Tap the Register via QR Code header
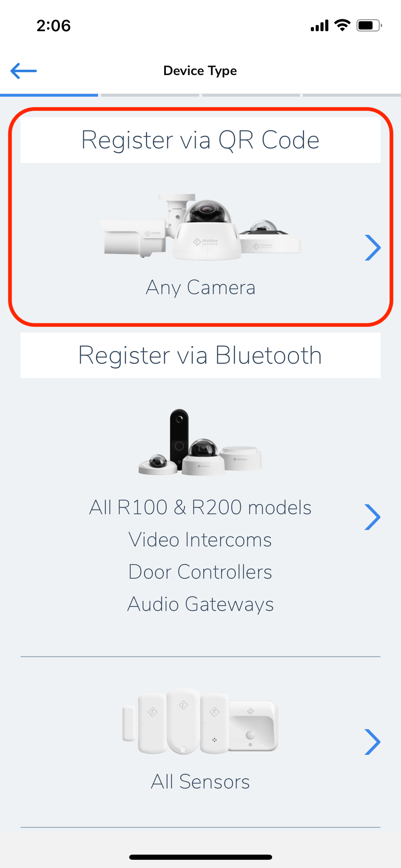Screen dimensions: 401x868 (200, 140)
